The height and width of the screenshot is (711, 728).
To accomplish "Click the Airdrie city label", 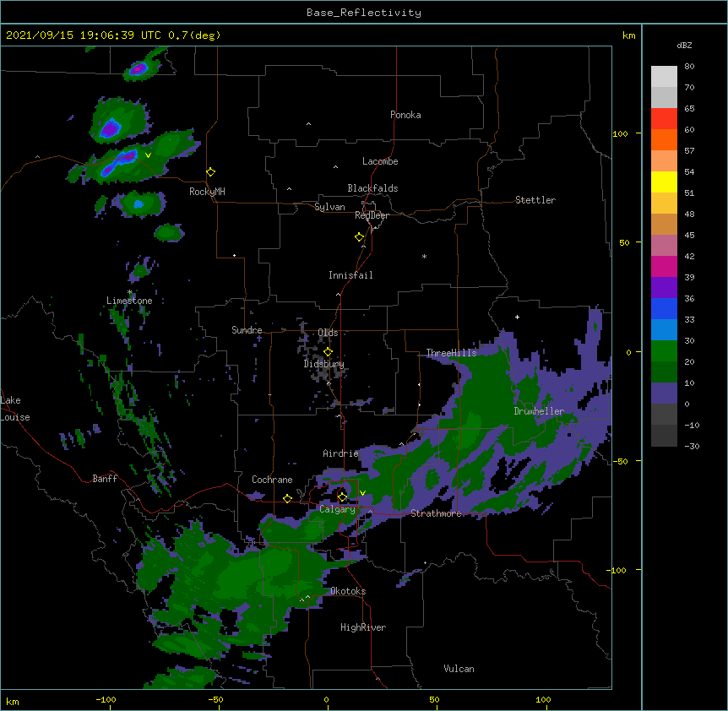I will pyautogui.click(x=340, y=453).
